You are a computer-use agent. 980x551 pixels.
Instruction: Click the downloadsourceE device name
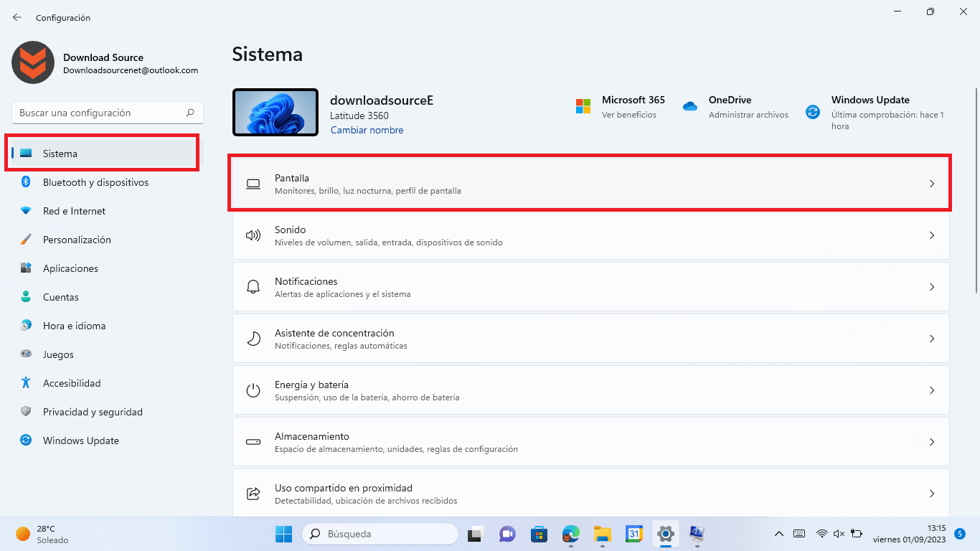click(x=382, y=100)
